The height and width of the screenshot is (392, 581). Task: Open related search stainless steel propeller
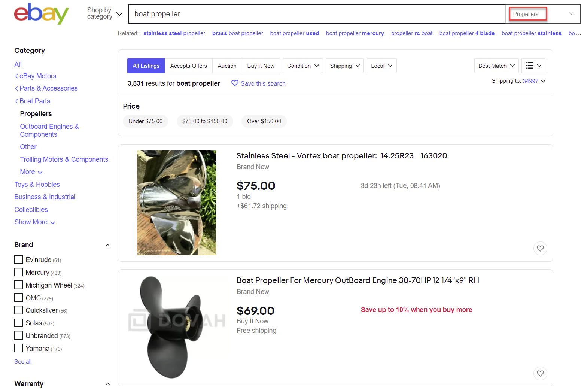click(174, 33)
